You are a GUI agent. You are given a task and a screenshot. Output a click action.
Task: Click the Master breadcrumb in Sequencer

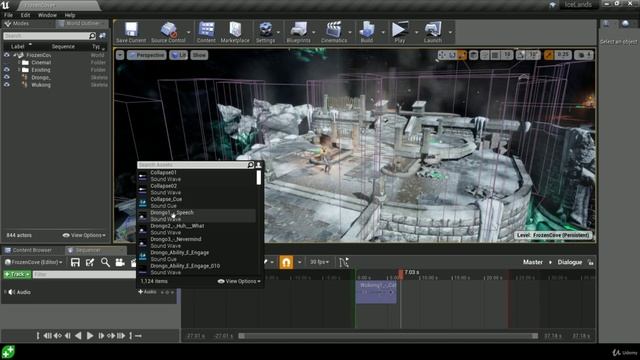533,262
